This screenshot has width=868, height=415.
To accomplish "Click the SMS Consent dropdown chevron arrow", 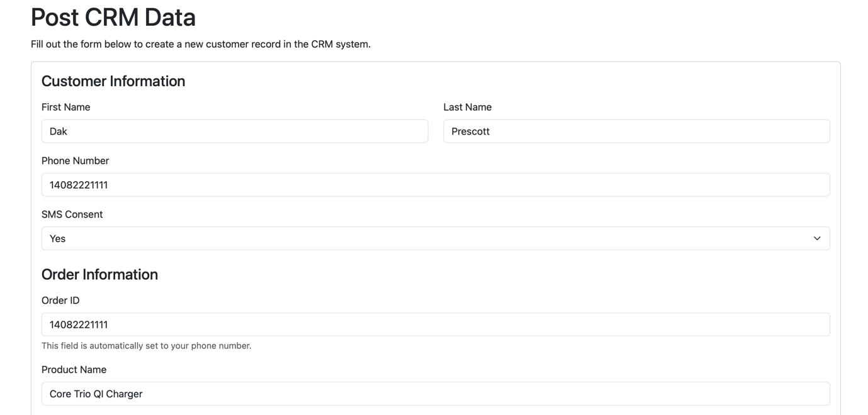I will pyautogui.click(x=816, y=239).
